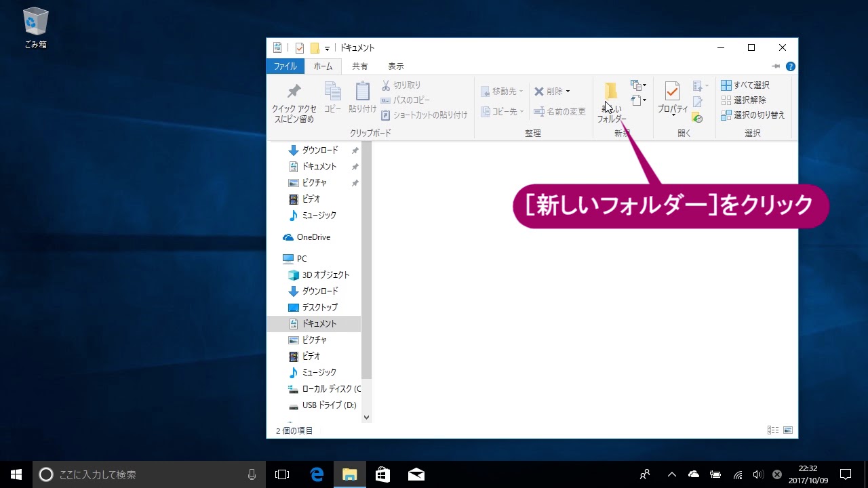Open Mail app from taskbar
Screen dimensions: 868x488
point(416,474)
